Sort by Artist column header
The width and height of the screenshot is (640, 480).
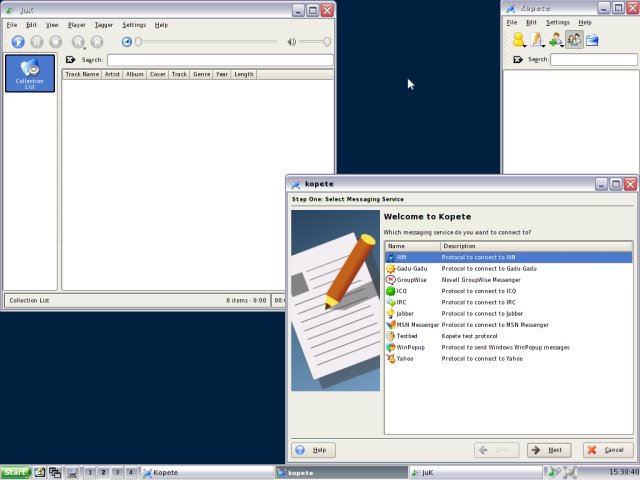112,74
